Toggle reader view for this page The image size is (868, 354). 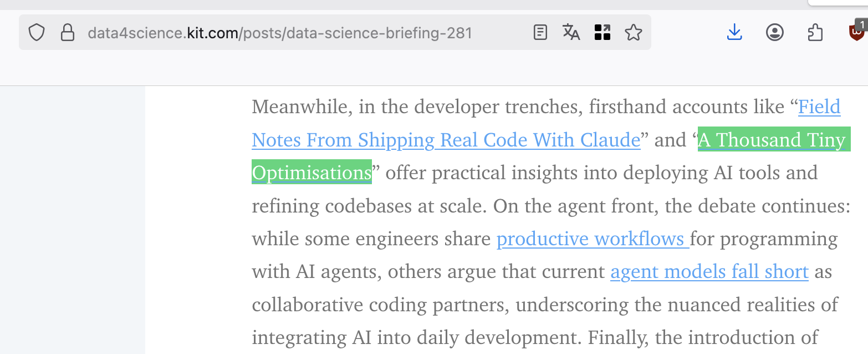click(x=540, y=33)
